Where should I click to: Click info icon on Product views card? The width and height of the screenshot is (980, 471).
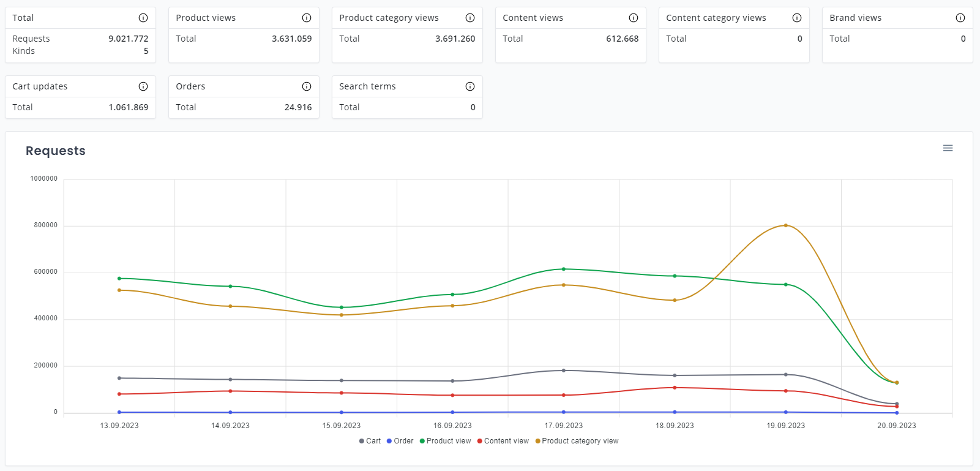307,18
